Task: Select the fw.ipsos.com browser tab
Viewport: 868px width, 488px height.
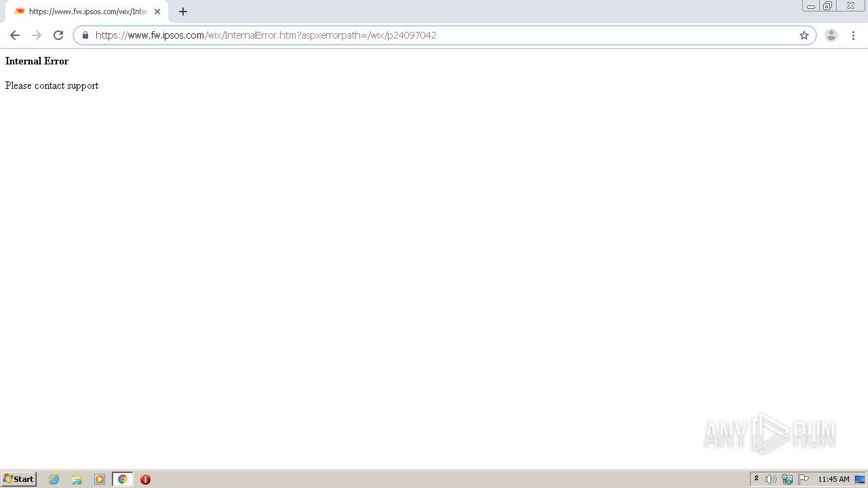Action: tap(87, 12)
